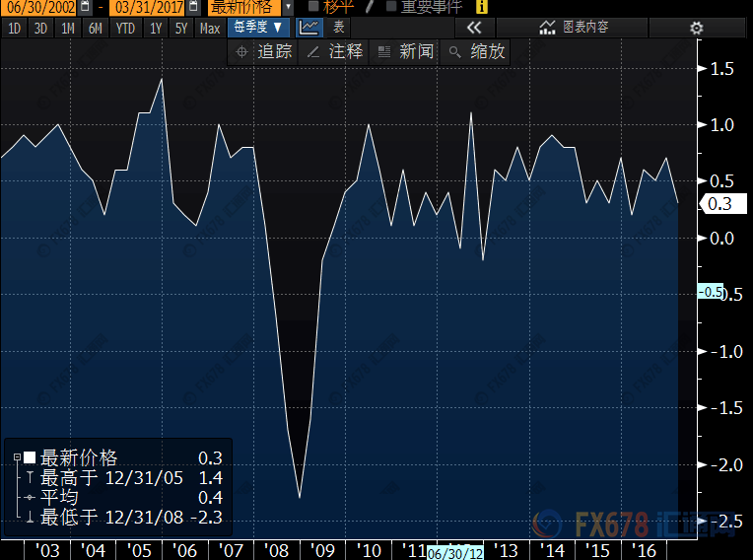
Task: Select the Max time range
Action: tap(210, 29)
